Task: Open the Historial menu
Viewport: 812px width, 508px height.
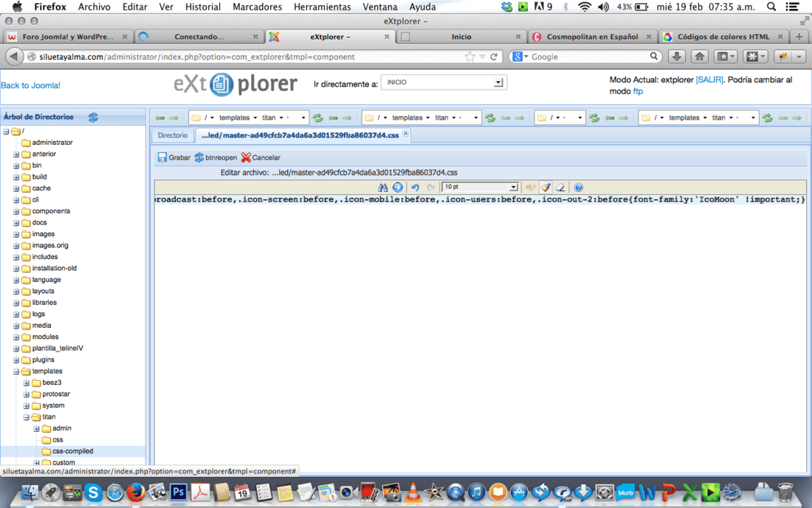Action: (202, 7)
